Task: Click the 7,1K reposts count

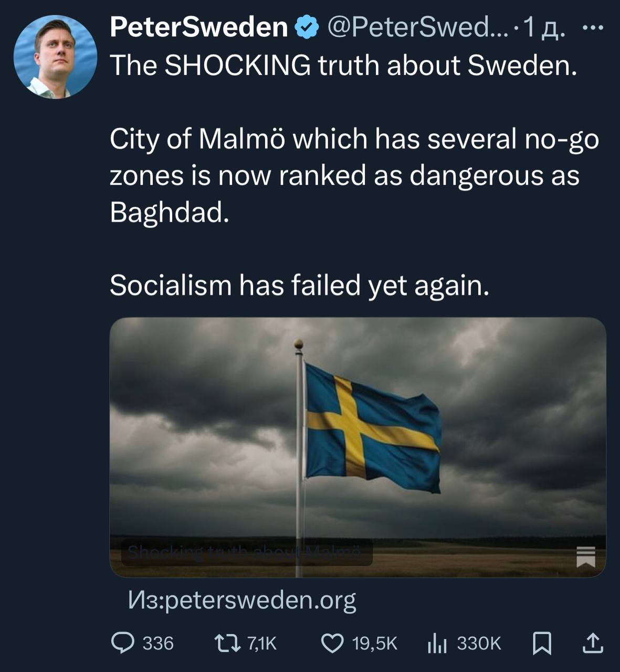Action: click(x=261, y=643)
